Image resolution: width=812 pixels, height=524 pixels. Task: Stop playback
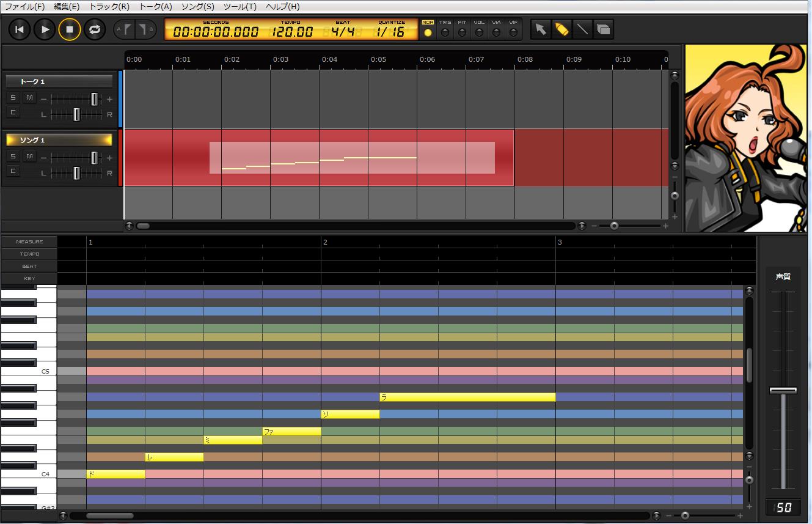pos(69,29)
